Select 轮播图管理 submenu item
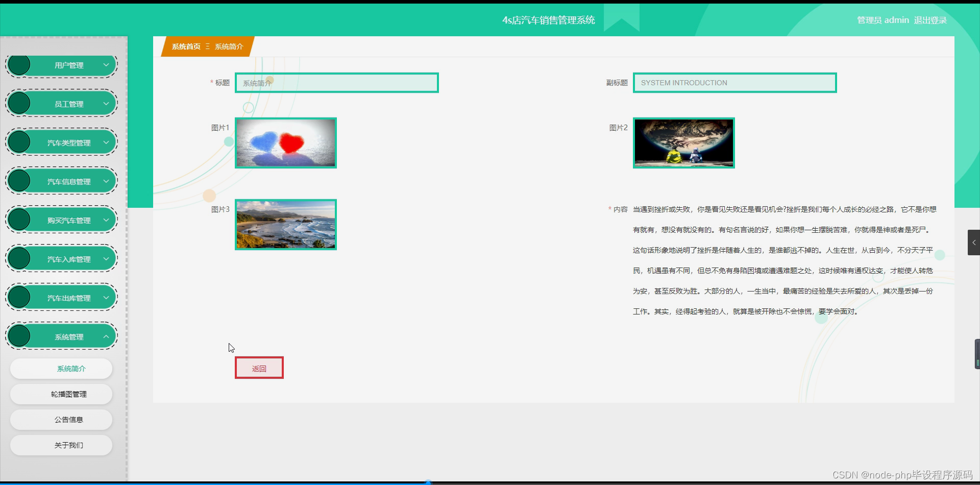 61,394
